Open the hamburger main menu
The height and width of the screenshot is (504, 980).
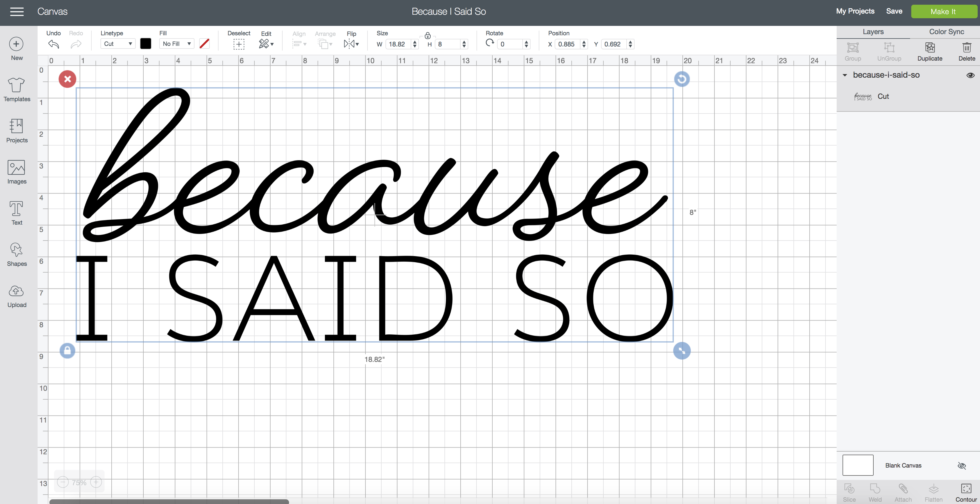(17, 12)
